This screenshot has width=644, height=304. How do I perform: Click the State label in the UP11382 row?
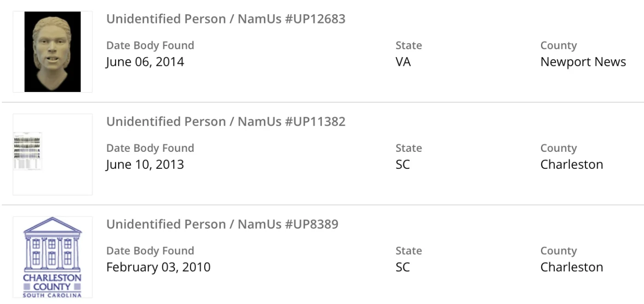click(408, 148)
